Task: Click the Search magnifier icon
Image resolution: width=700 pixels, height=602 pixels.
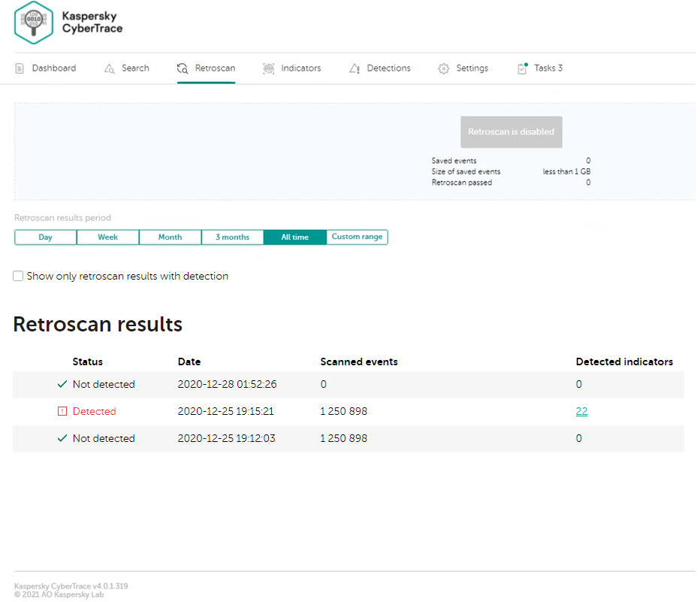Action: pos(110,68)
